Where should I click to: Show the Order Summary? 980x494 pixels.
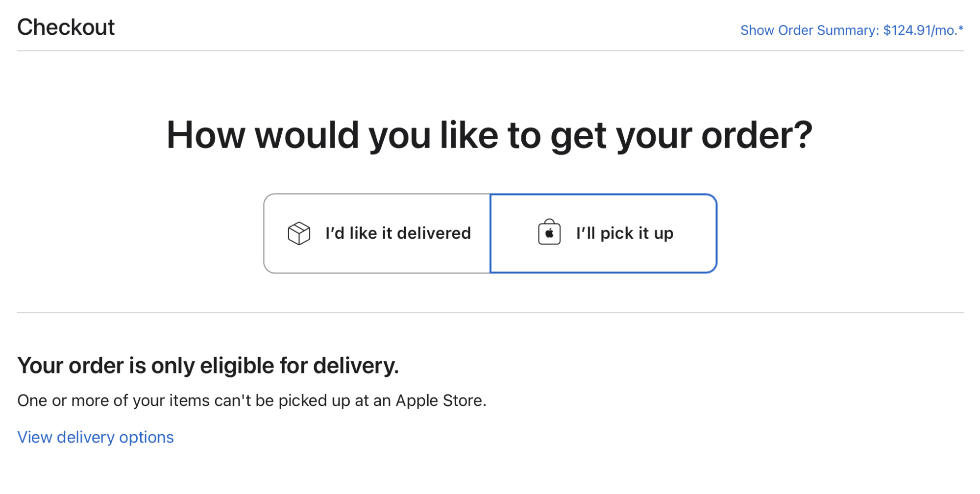pyautogui.click(x=852, y=30)
